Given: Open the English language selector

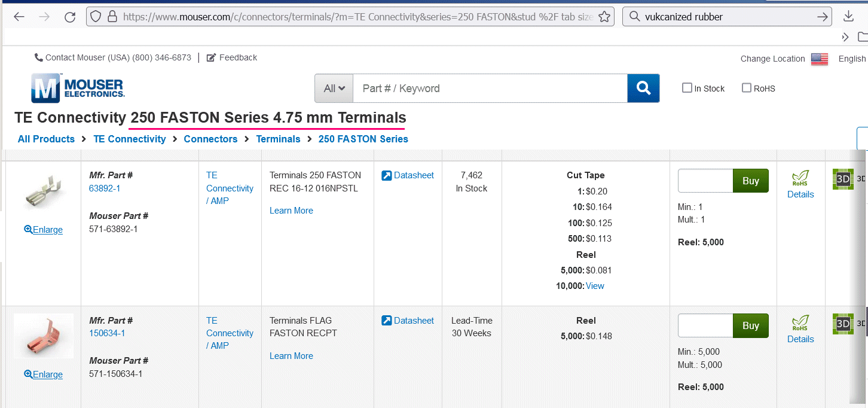Looking at the screenshot, I should 852,59.
